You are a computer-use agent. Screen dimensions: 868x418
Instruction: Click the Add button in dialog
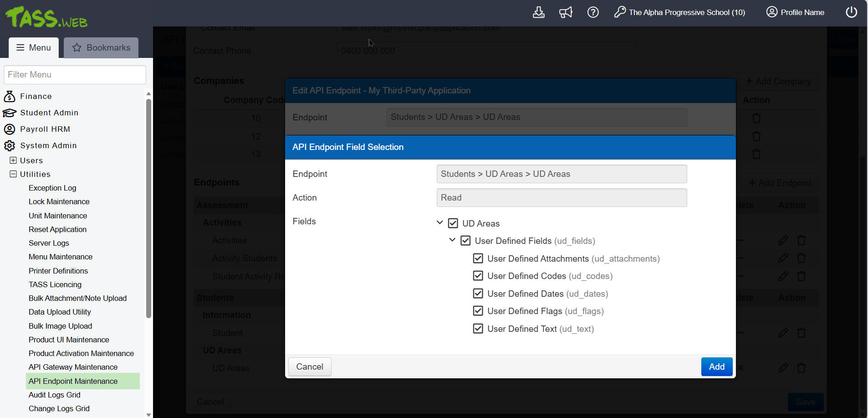(716, 366)
